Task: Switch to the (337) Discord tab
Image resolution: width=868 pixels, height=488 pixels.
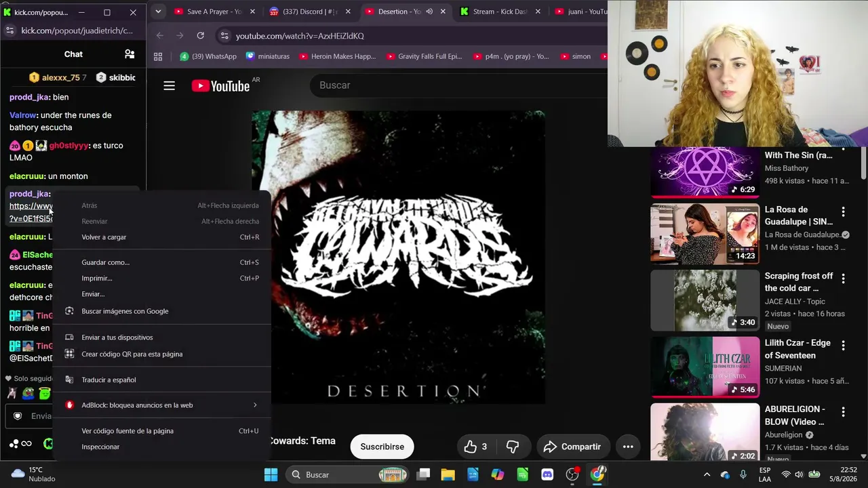Action: [310, 12]
